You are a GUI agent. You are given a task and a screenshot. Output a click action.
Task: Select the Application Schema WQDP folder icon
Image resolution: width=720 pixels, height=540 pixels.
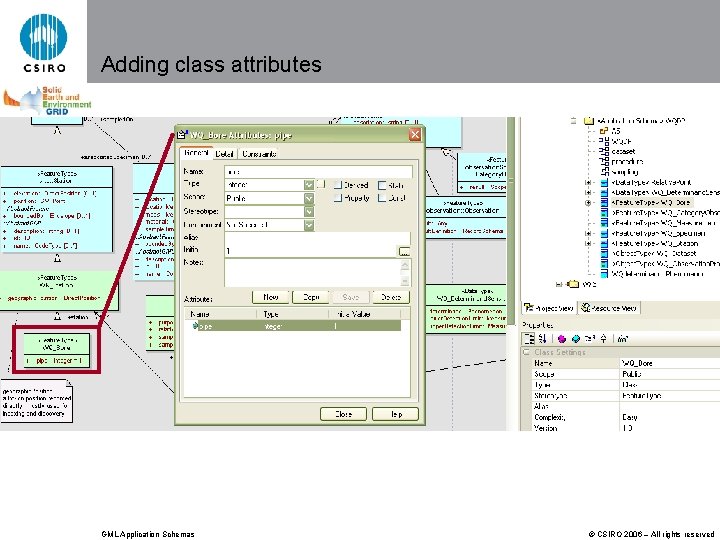tap(589, 121)
